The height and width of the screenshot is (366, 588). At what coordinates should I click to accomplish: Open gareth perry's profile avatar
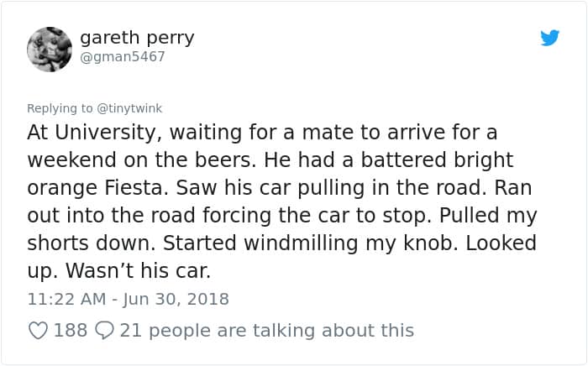(x=50, y=49)
